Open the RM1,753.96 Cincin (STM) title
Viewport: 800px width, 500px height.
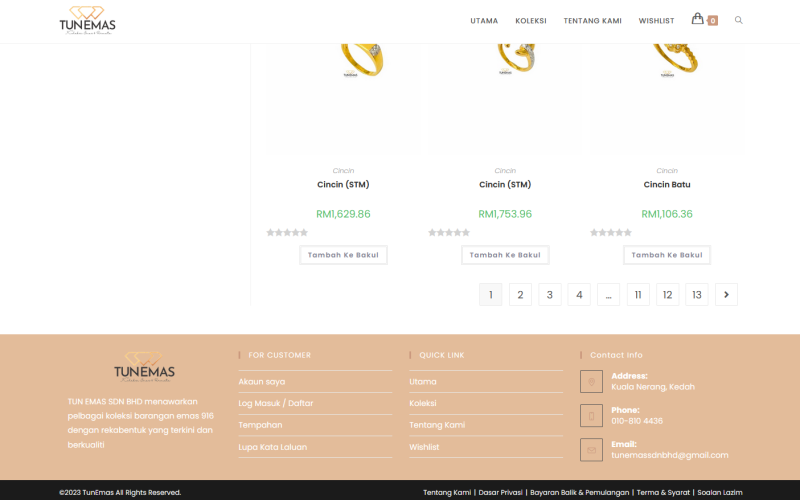505,185
